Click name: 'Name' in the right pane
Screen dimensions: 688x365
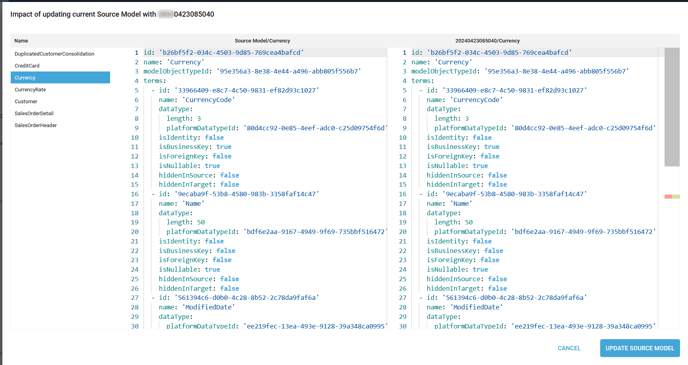coord(449,203)
